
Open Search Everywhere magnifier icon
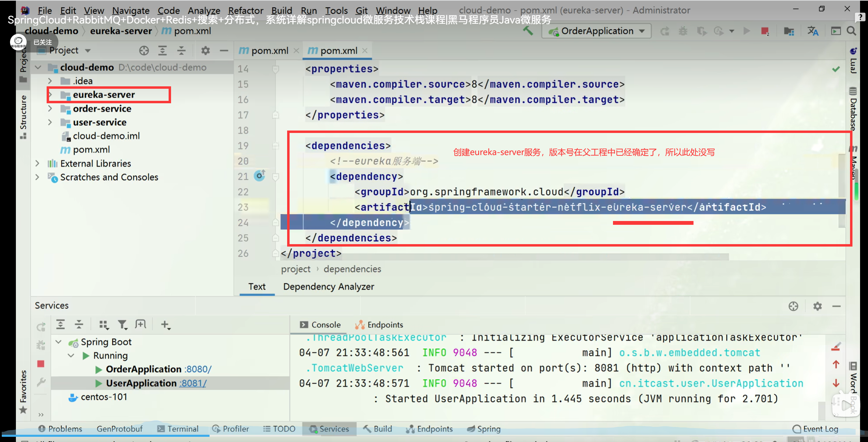coord(851,31)
